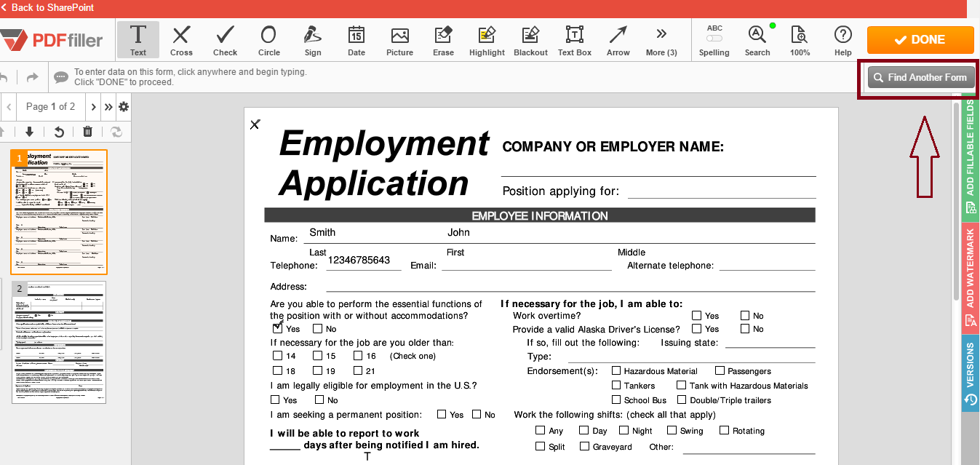The image size is (980, 465).
Task: Toggle the Spelling check switch
Action: [714, 38]
